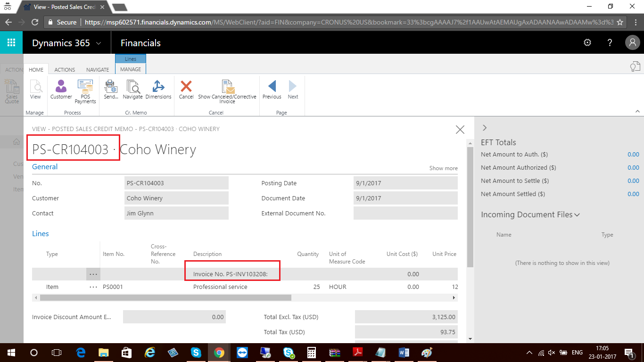Open the user account avatar

point(633,43)
